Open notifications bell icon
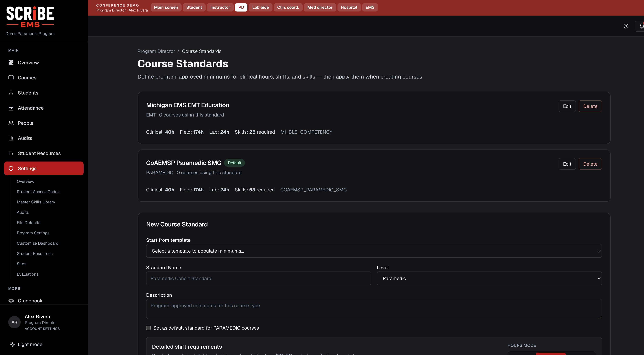 point(641,26)
